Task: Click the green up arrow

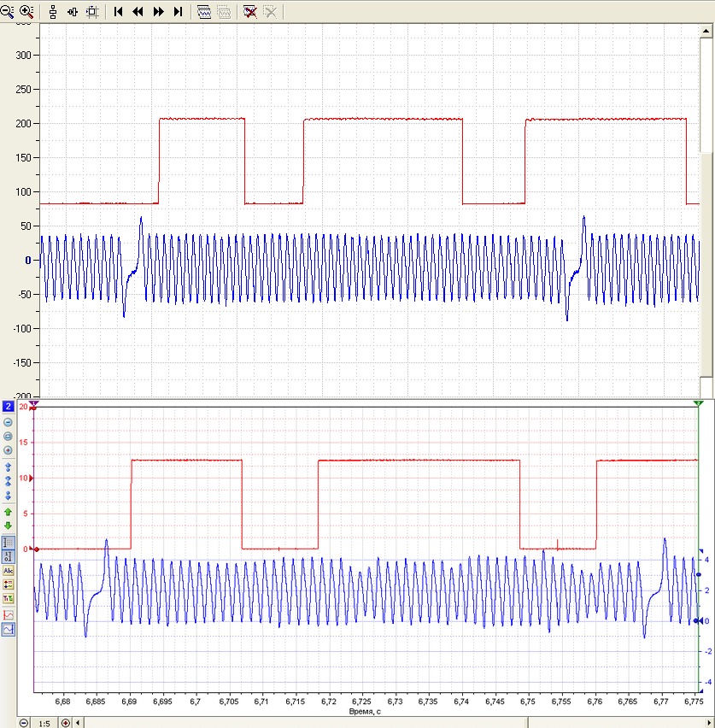Action: tap(8, 512)
